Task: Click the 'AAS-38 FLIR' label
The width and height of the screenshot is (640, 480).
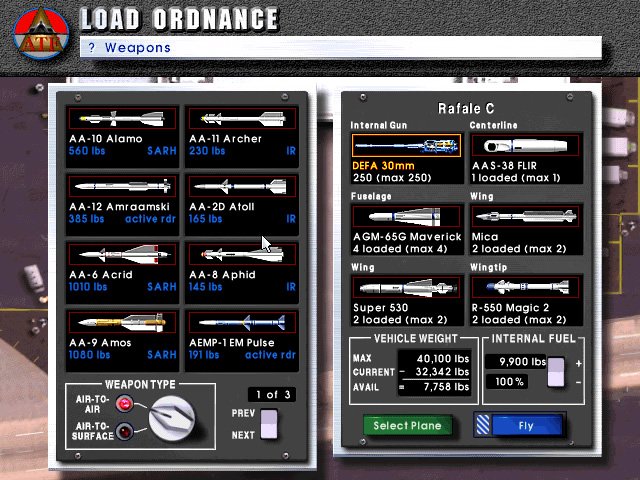Action: point(504,166)
